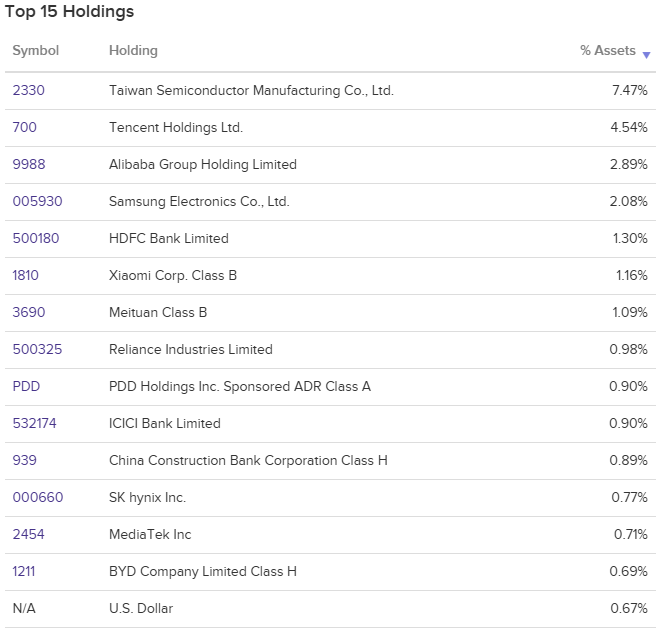The width and height of the screenshot is (661, 632).
Task: Click the Top 15 Holdings heading
Action: (x=69, y=12)
